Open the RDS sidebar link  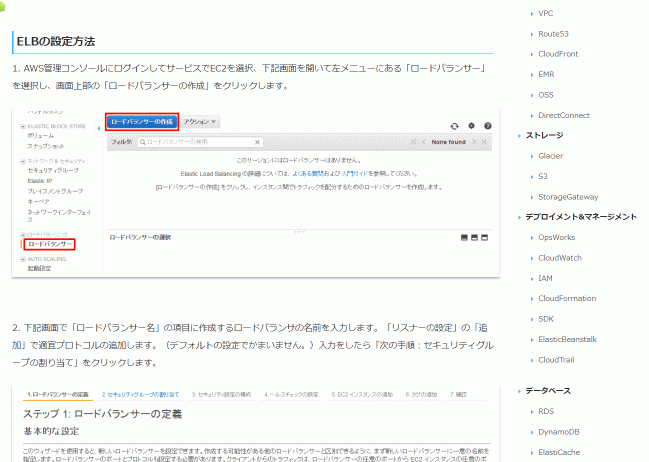click(x=546, y=411)
